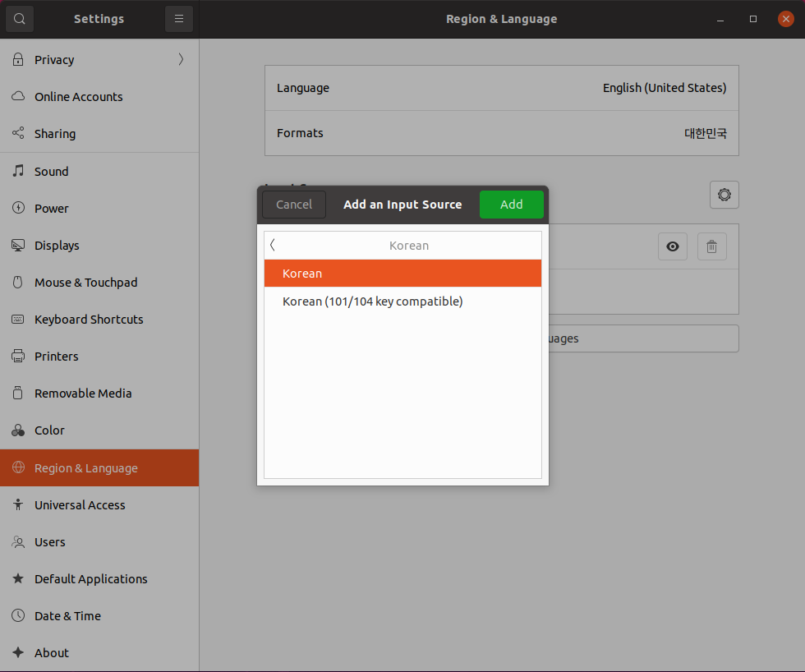805x672 pixels.
Task: Click the search icon in Settings header
Action: [x=20, y=19]
